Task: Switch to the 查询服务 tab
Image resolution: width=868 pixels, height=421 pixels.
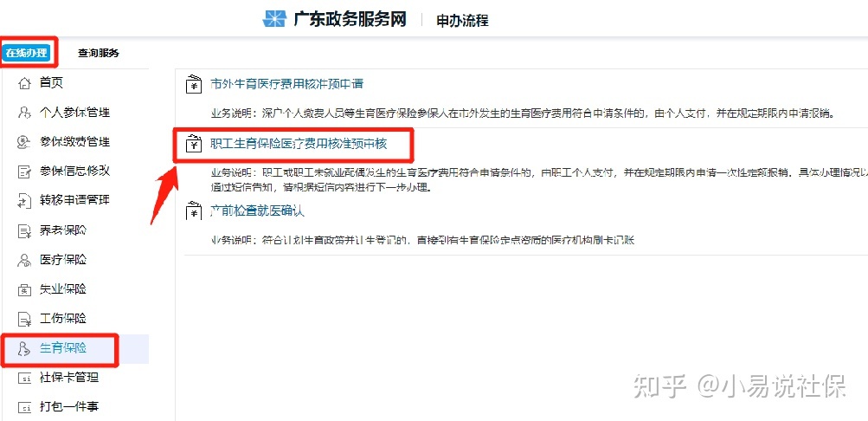Action: (98, 53)
